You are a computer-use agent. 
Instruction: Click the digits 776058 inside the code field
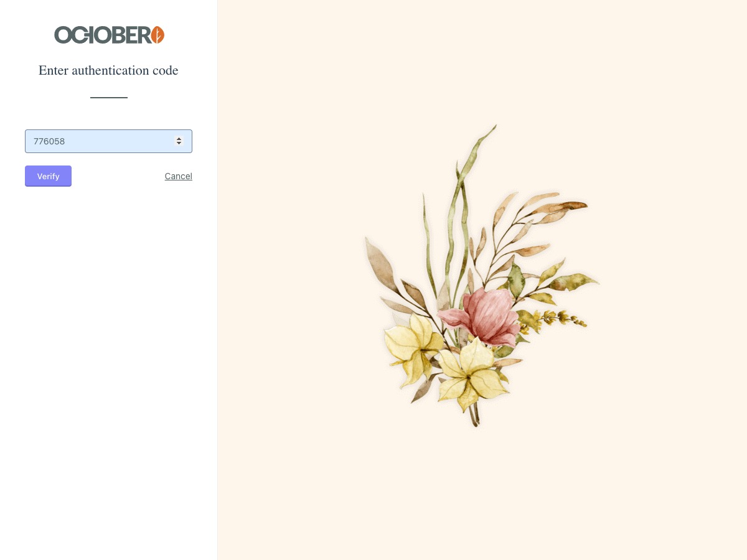pyautogui.click(x=49, y=141)
